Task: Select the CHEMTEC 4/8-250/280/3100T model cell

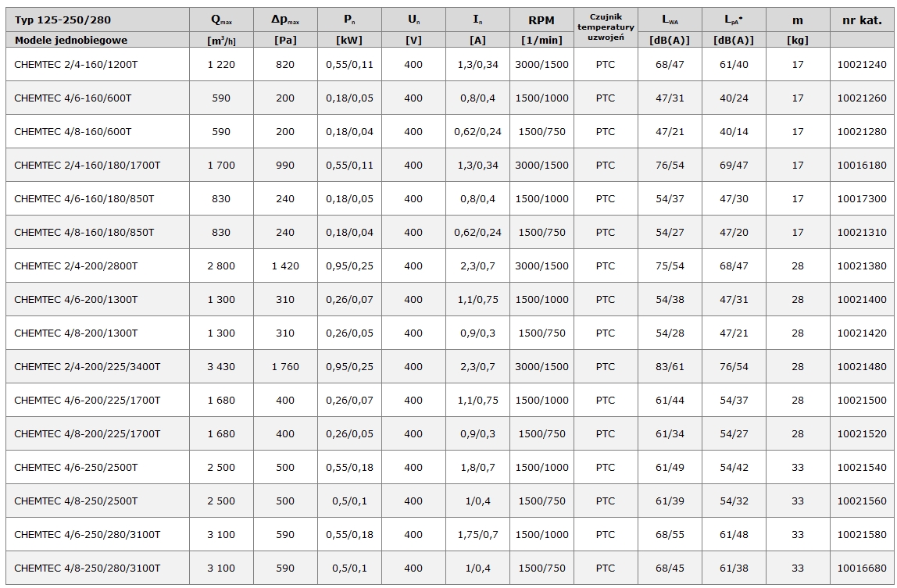Action: tap(87, 568)
